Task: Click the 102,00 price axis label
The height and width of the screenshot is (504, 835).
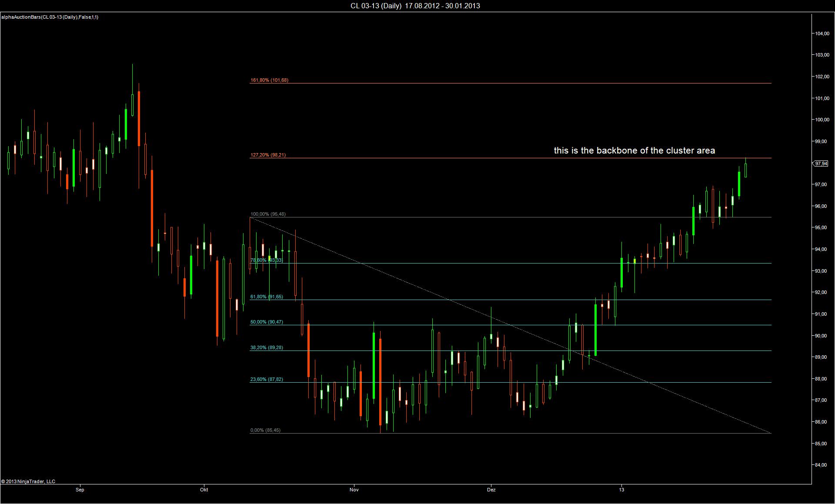Action: [x=822, y=77]
